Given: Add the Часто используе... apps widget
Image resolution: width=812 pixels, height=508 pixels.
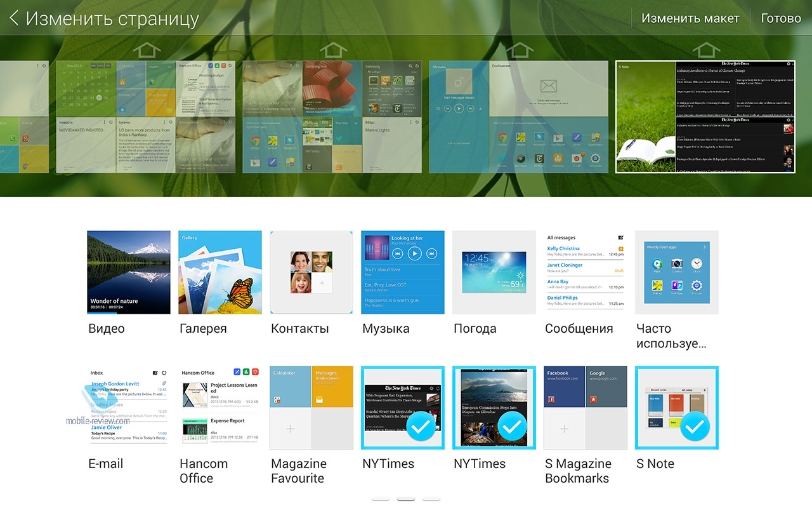Looking at the screenshot, I should tap(677, 272).
